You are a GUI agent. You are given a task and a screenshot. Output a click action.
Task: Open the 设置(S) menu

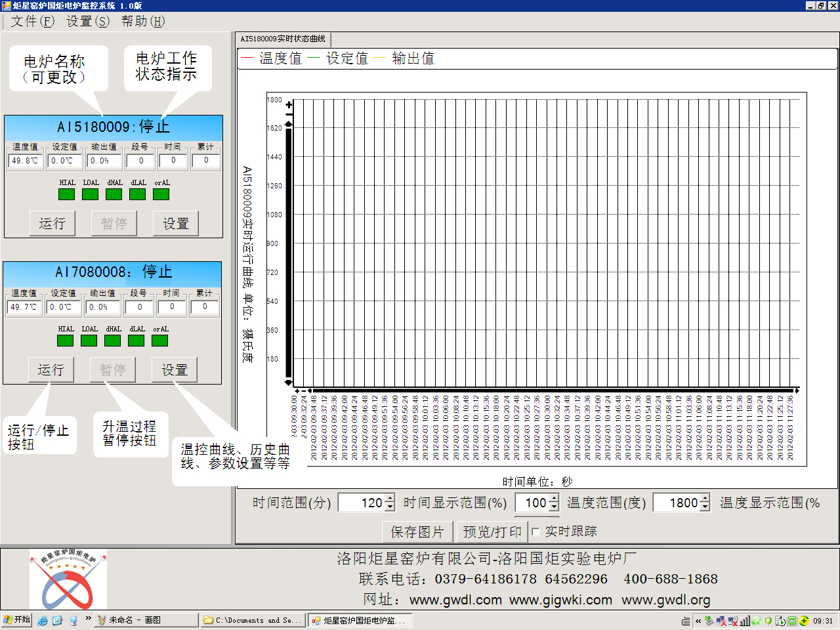pos(87,21)
